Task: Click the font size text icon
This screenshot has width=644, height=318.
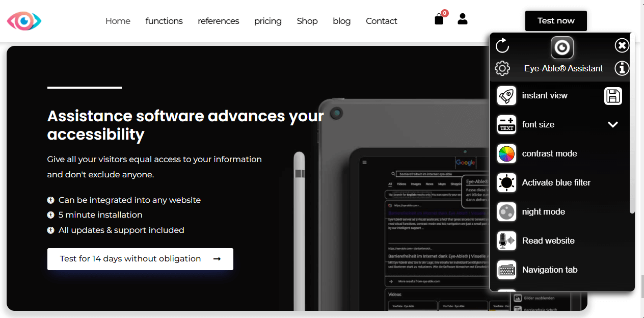Action: point(506,125)
